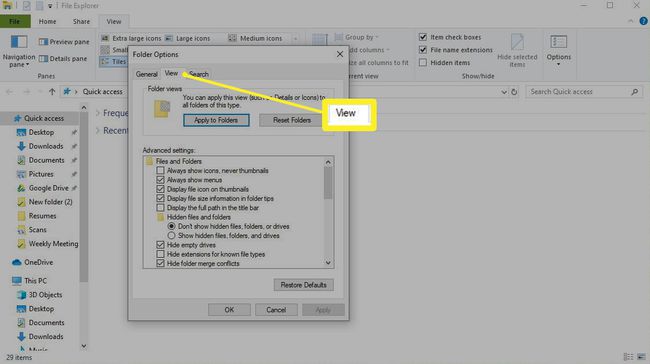
Task: Confirm with the OK button
Action: (x=229, y=310)
